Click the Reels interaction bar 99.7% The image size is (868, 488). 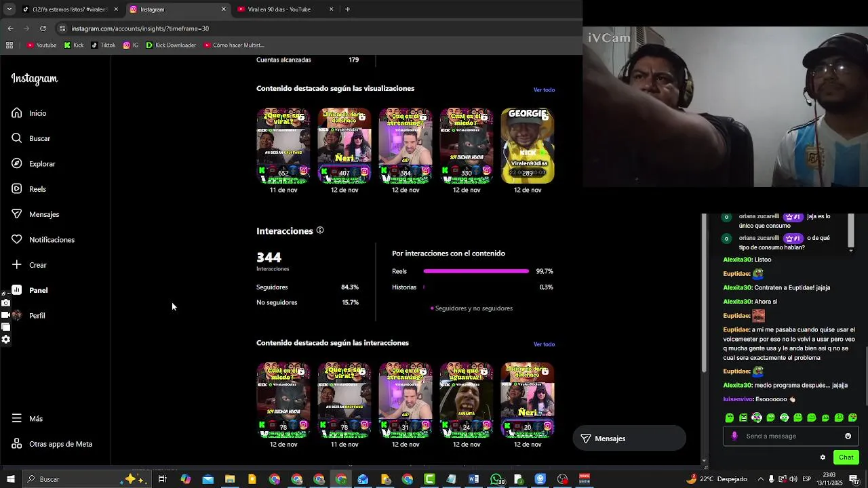476,271
